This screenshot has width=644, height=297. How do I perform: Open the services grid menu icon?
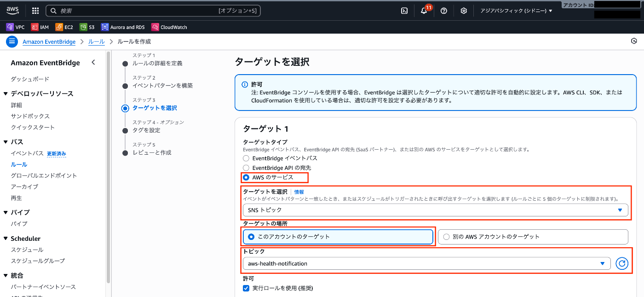35,11
